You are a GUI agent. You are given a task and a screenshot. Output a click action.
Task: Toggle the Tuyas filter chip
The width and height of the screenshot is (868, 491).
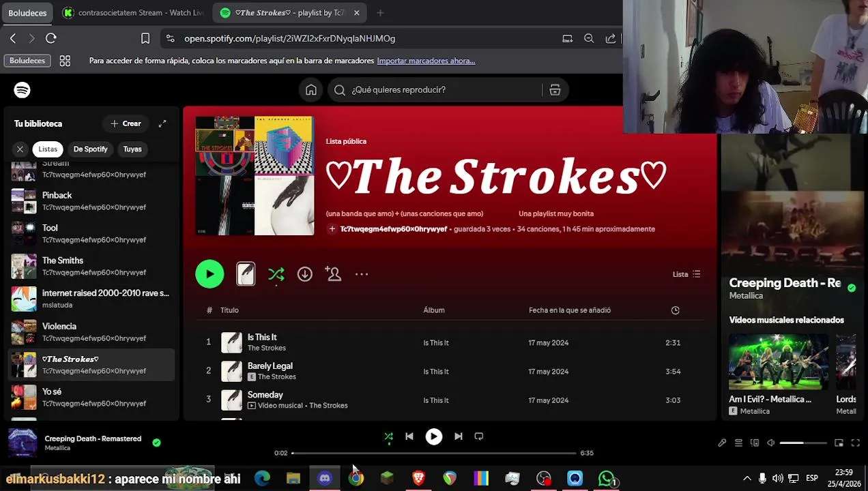pyautogui.click(x=132, y=149)
